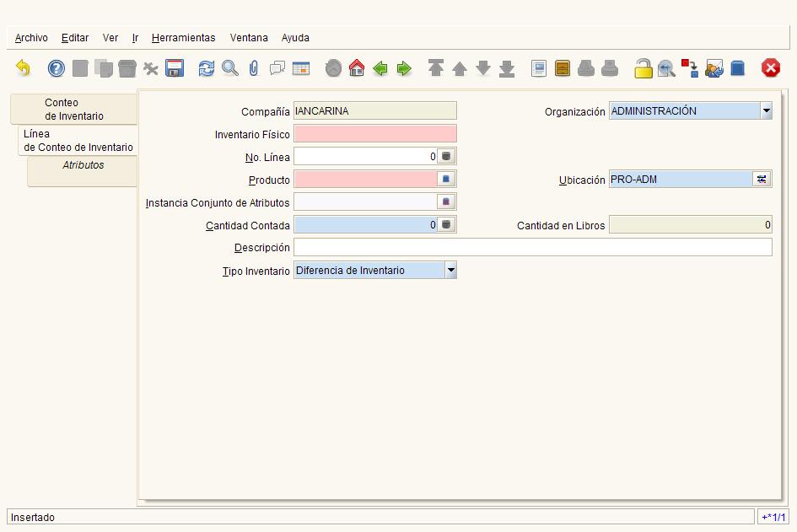Viewport: 797px width, 532px height.
Task: Select Línea de Conteo de Inventario tab
Action: point(78,140)
